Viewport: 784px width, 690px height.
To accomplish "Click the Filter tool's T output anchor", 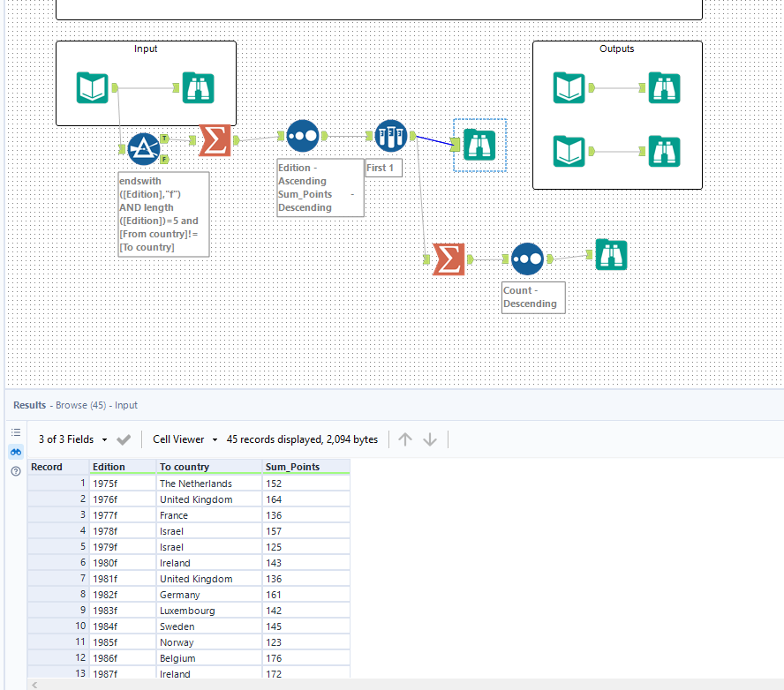I will coord(164,139).
